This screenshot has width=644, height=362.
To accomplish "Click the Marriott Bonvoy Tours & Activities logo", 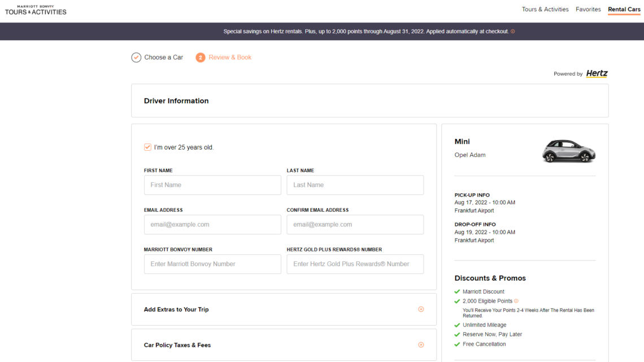I will click(36, 10).
